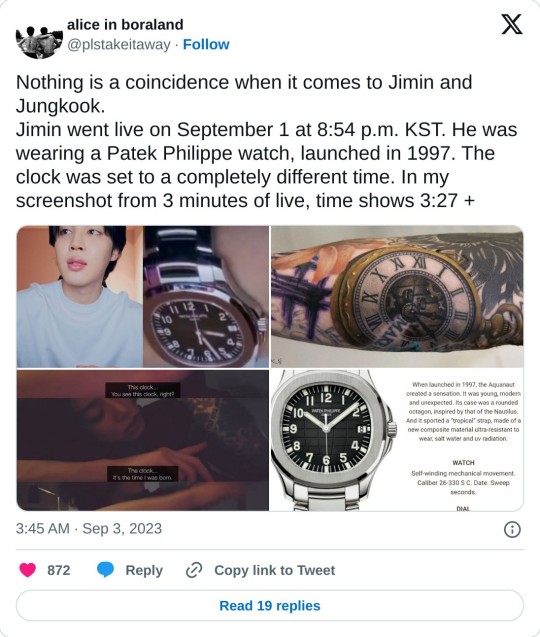Image resolution: width=540 pixels, height=637 pixels.
Task: Open Jimin selfie and watch close-up image
Action: coord(143,297)
